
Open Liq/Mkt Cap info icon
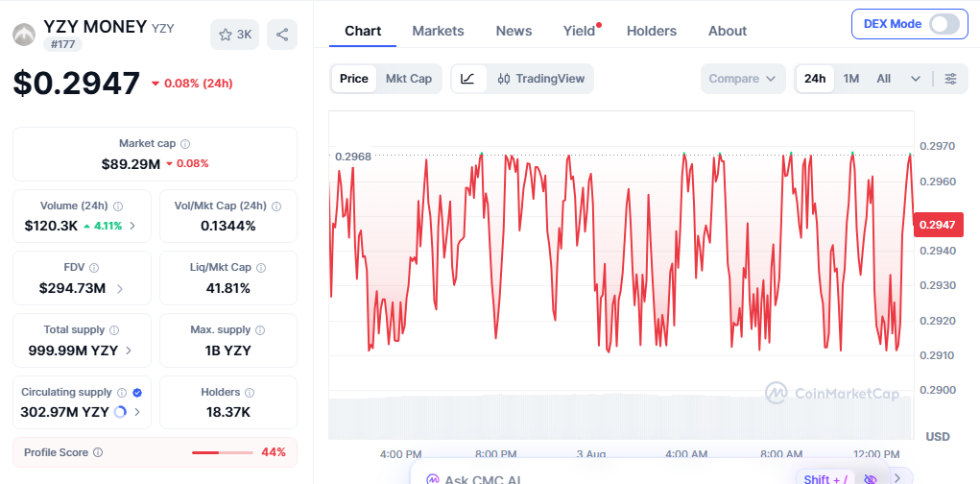pos(261,268)
